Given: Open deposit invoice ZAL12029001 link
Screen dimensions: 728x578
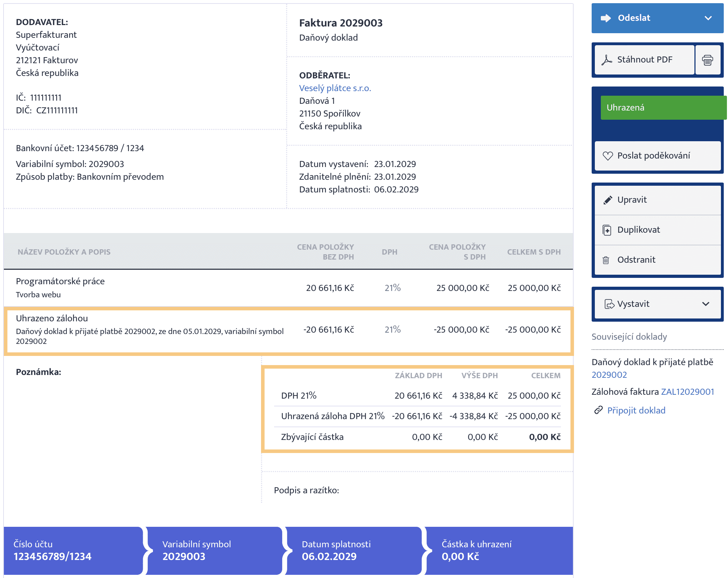Looking at the screenshot, I should (x=687, y=392).
